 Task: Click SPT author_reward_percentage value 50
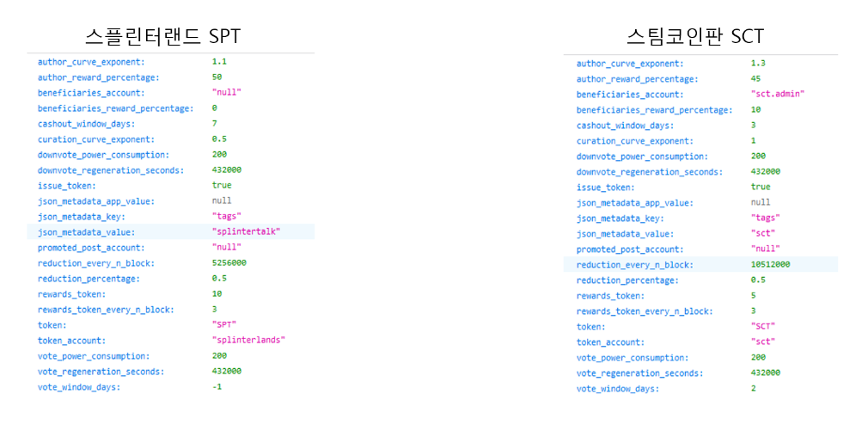[x=217, y=77]
